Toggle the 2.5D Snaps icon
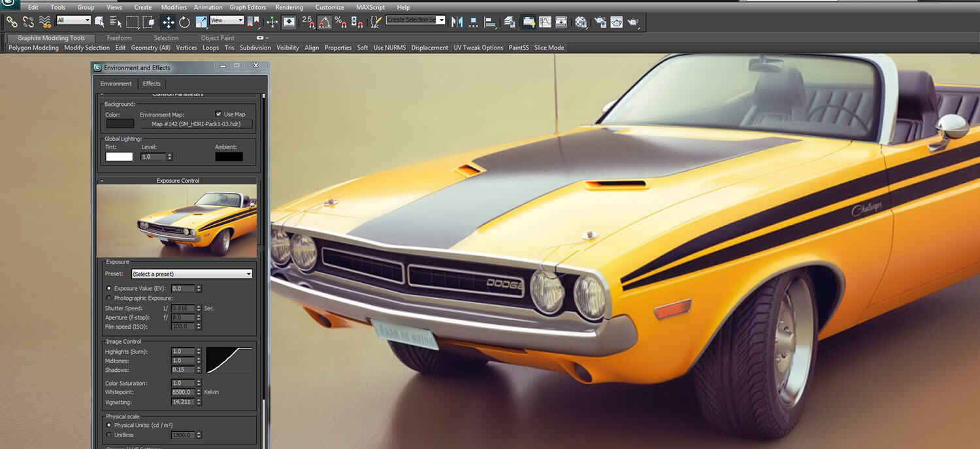Image resolution: width=980 pixels, height=449 pixels. click(308, 22)
